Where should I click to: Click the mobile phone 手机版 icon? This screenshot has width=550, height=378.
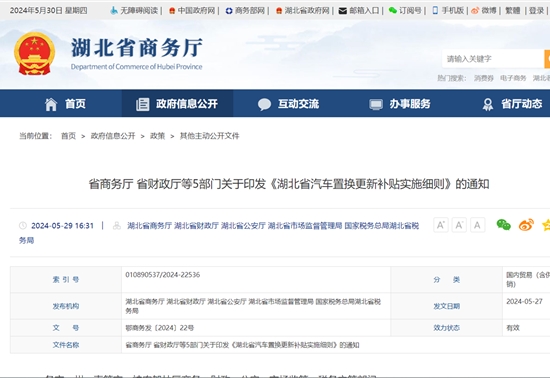[x=435, y=11]
